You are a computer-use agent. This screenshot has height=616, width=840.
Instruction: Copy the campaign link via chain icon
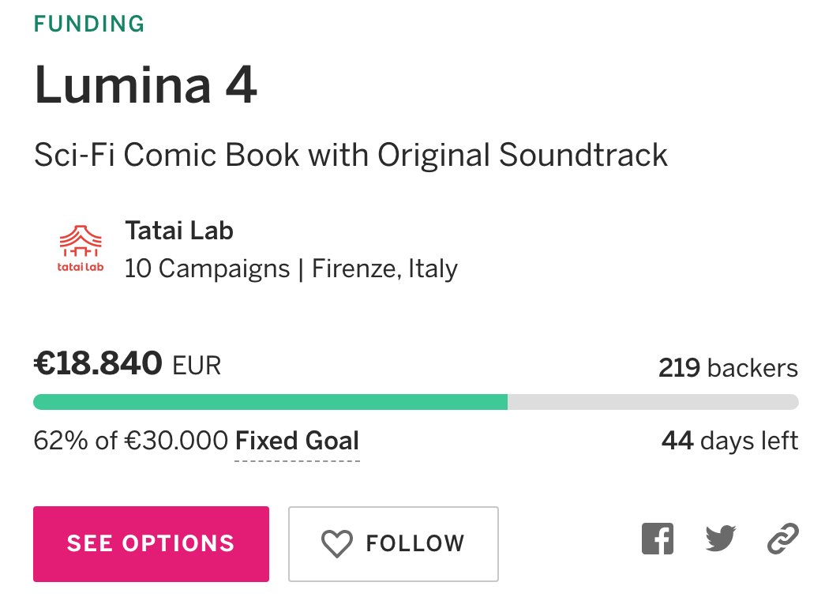point(782,540)
